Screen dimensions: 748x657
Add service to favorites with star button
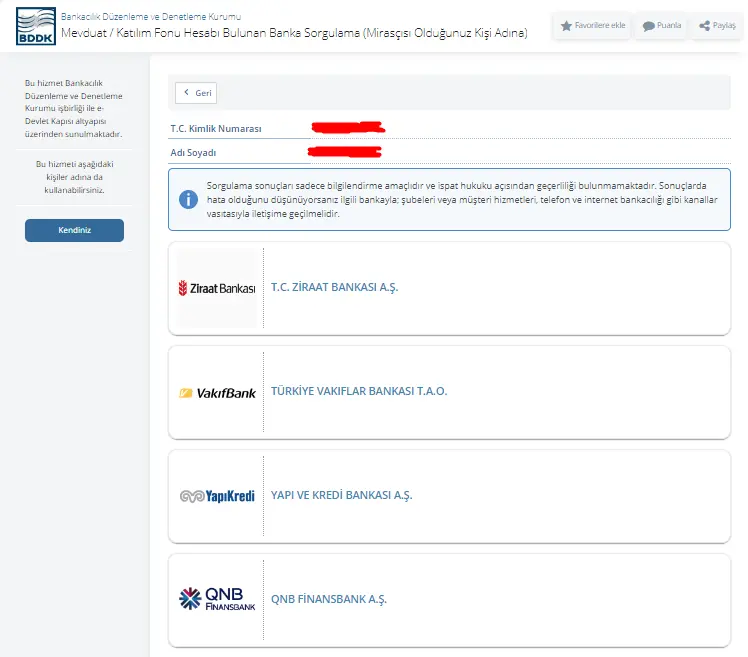pos(592,25)
